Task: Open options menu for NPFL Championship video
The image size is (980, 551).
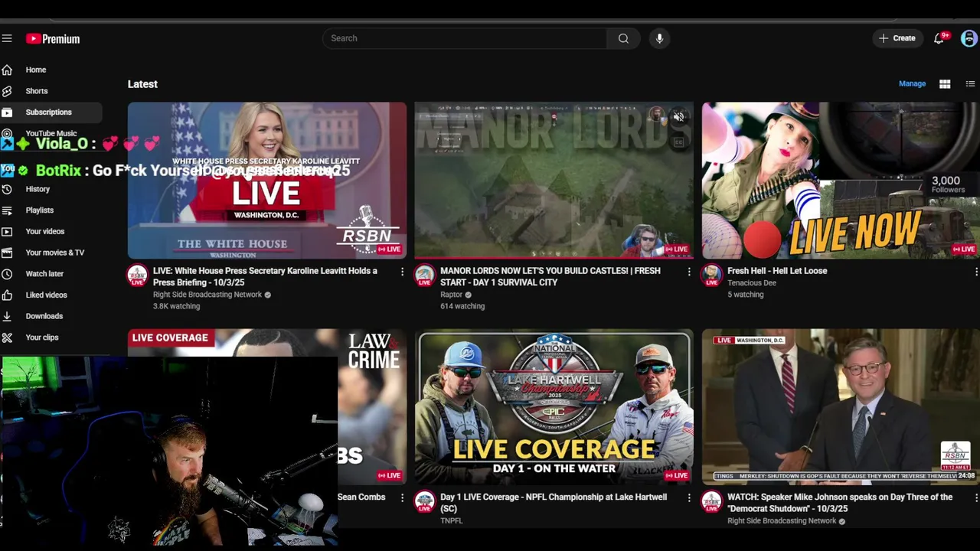Action: [689, 498]
